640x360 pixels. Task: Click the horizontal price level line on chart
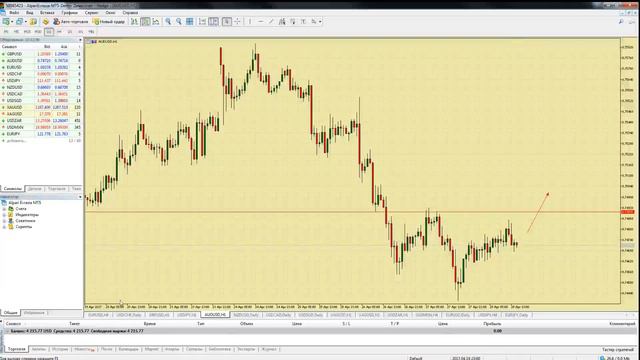(x=353, y=212)
